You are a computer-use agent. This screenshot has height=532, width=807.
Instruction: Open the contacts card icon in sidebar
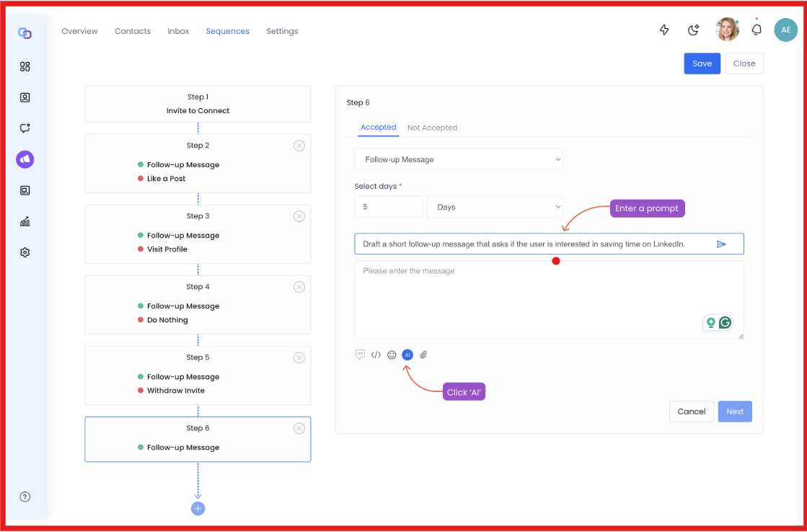(25, 97)
